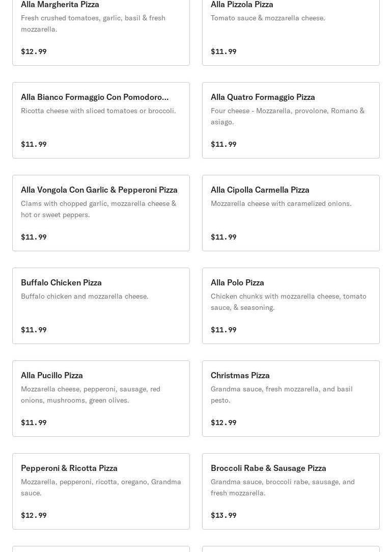This screenshot has height=552, width=392.
Task: Click the Broccoli Rabe & Sausage $13.99 price
Action: [223, 515]
